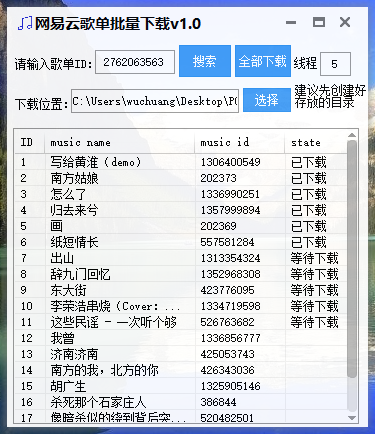Select the song 东大街
The image size is (375, 434).
68,290
